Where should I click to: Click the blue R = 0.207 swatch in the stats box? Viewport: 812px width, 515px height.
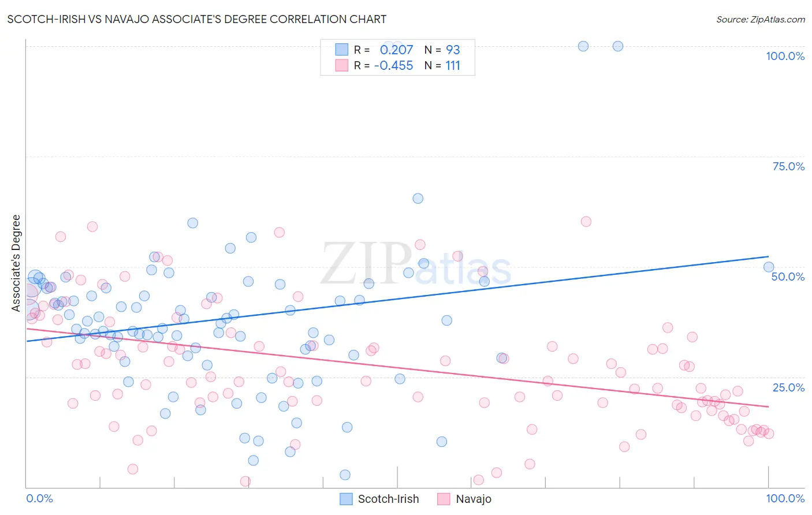[342, 50]
